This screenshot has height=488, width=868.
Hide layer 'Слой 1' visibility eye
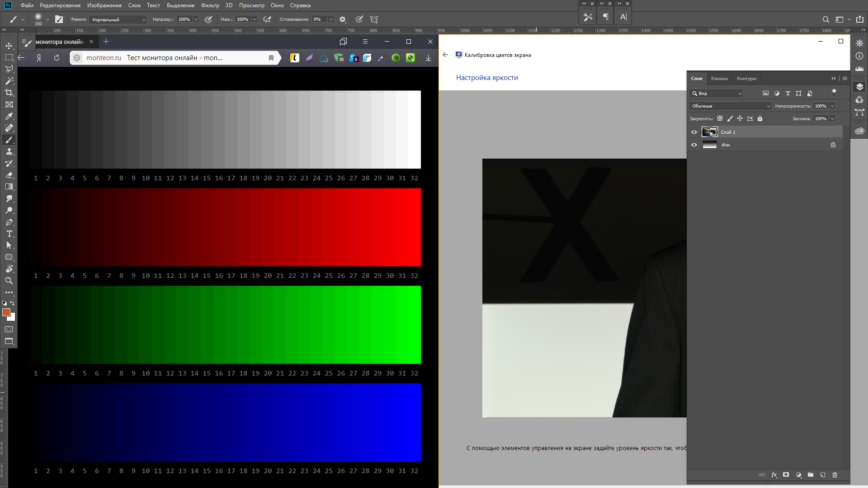tap(694, 132)
